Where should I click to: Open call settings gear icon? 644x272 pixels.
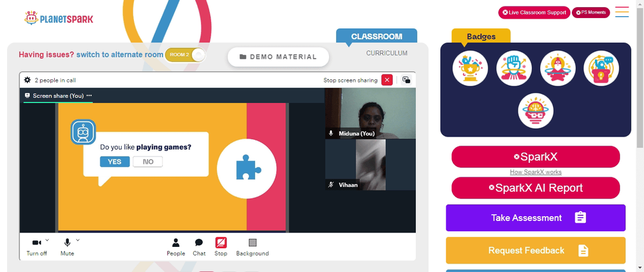point(28,80)
